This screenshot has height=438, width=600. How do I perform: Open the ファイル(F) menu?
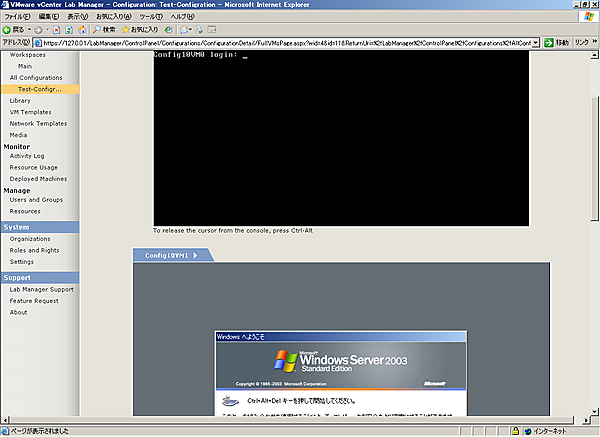17,16
